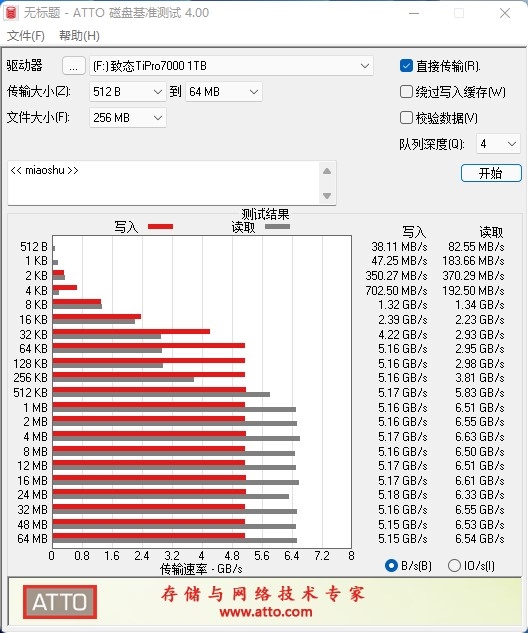Image resolution: width=528 pixels, height=633 pixels.
Task: Select the IO/s radio button
Action: pyautogui.click(x=455, y=566)
